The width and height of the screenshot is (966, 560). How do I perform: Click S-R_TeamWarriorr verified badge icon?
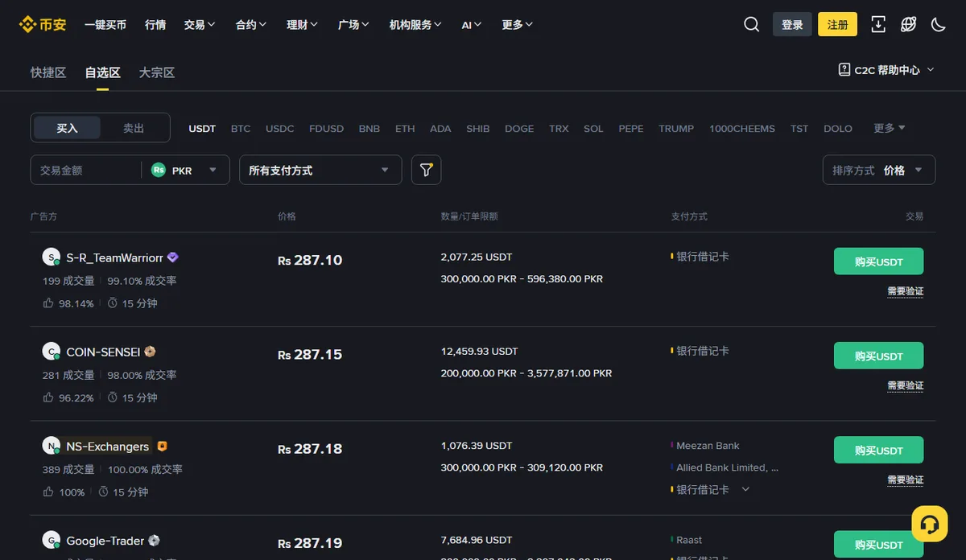point(173,257)
